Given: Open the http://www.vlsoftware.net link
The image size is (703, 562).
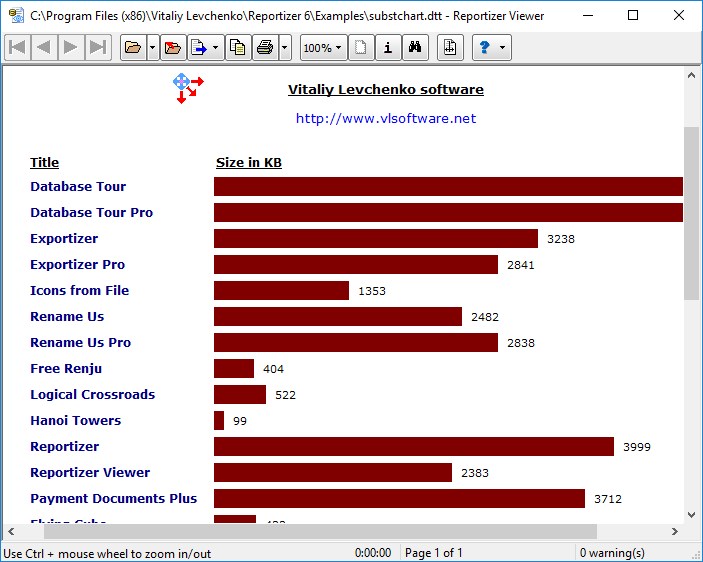Looking at the screenshot, I should coord(386,118).
